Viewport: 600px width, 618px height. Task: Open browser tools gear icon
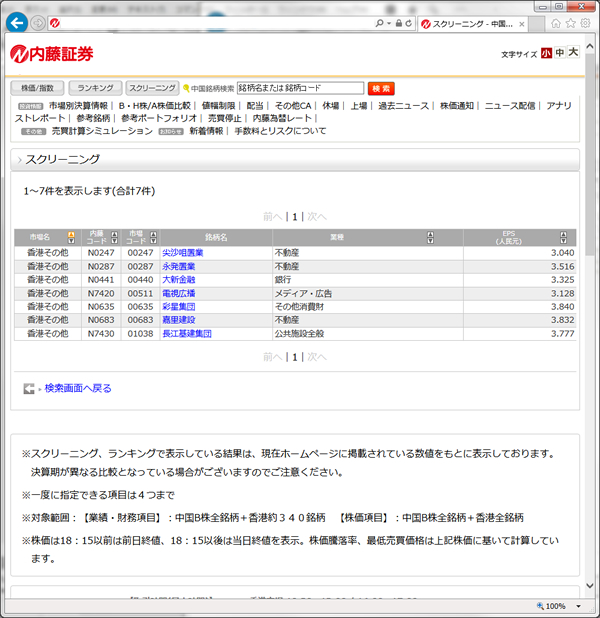point(587,23)
